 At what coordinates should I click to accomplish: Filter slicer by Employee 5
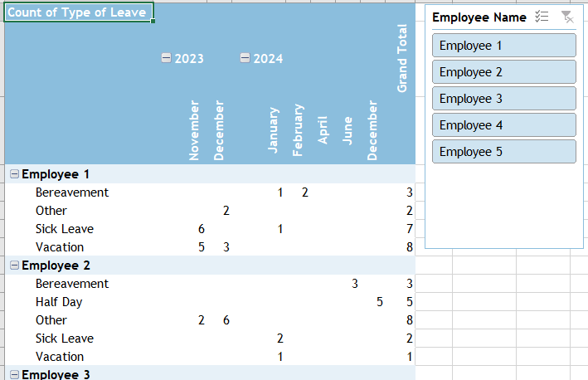[504, 152]
